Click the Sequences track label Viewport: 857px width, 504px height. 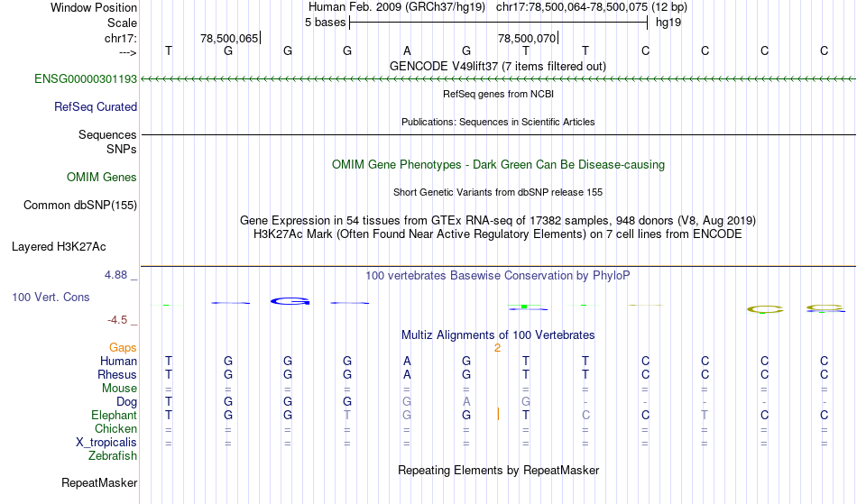[x=107, y=134]
